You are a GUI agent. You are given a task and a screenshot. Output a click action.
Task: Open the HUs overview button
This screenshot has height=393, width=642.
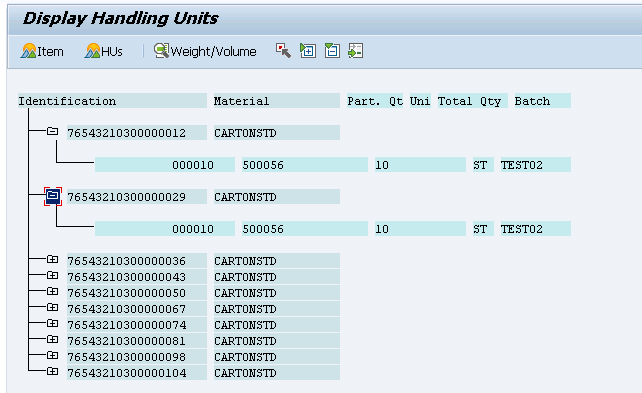pos(104,51)
